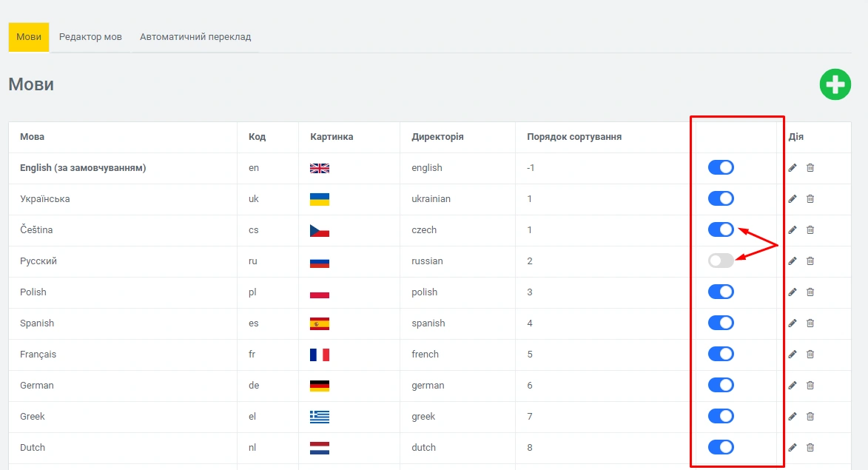Screen dimensions: 868x470
Task: Open the Автоматичний переклад tab
Action: click(195, 37)
